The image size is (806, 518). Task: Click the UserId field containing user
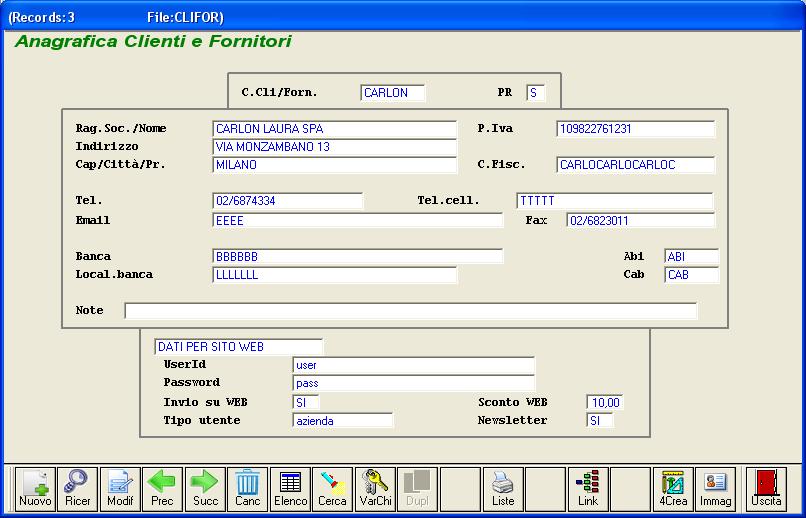pos(413,365)
